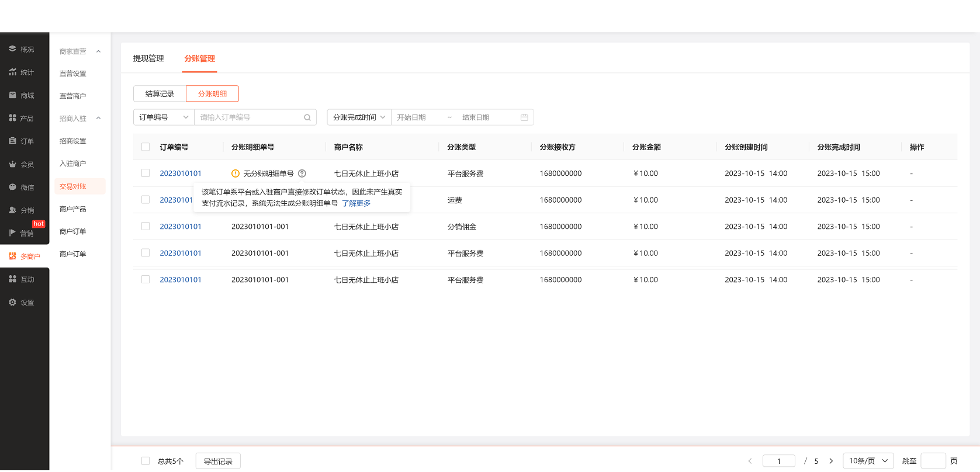This screenshot has width=980, height=472.
Task: Open order 2023010101 in last row
Action: click(181, 280)
